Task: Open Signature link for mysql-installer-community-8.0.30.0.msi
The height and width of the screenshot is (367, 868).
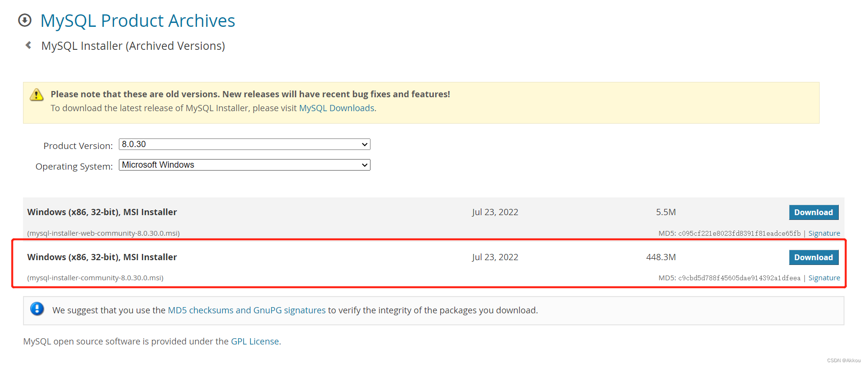Action: (824, 278)
